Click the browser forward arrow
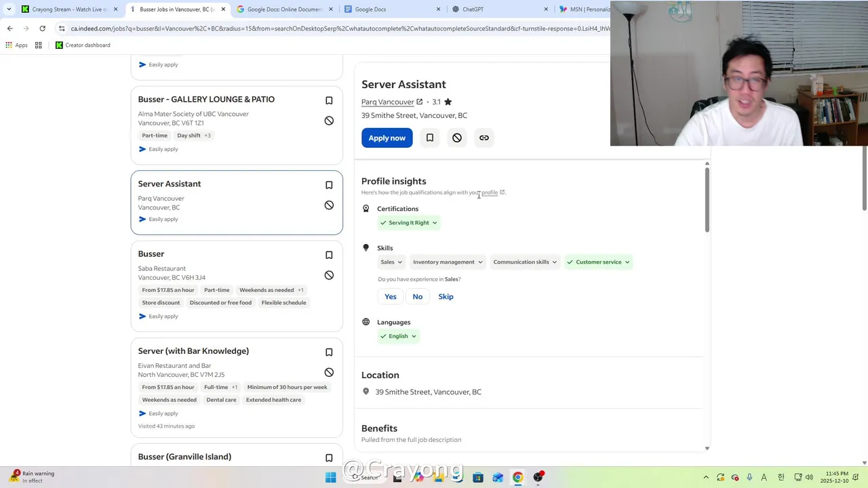Viewport: 868px width, 488px height. coord(26,28)
